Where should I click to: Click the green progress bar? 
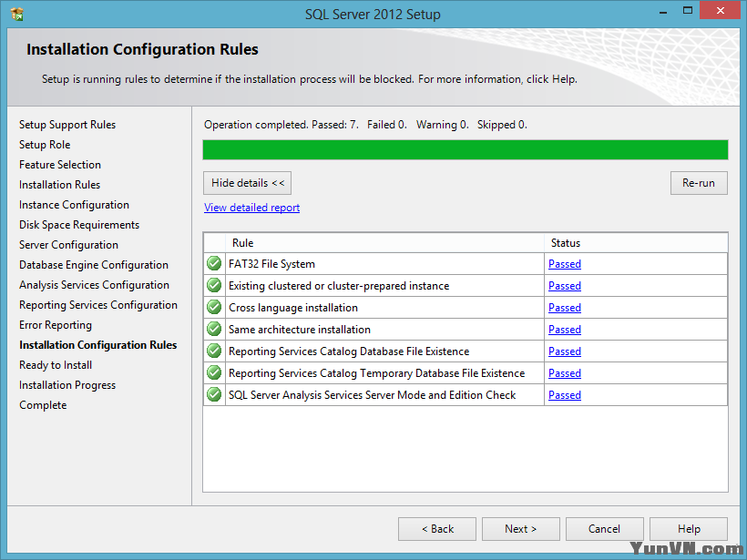pyautogui.click(x=466, y=149)
